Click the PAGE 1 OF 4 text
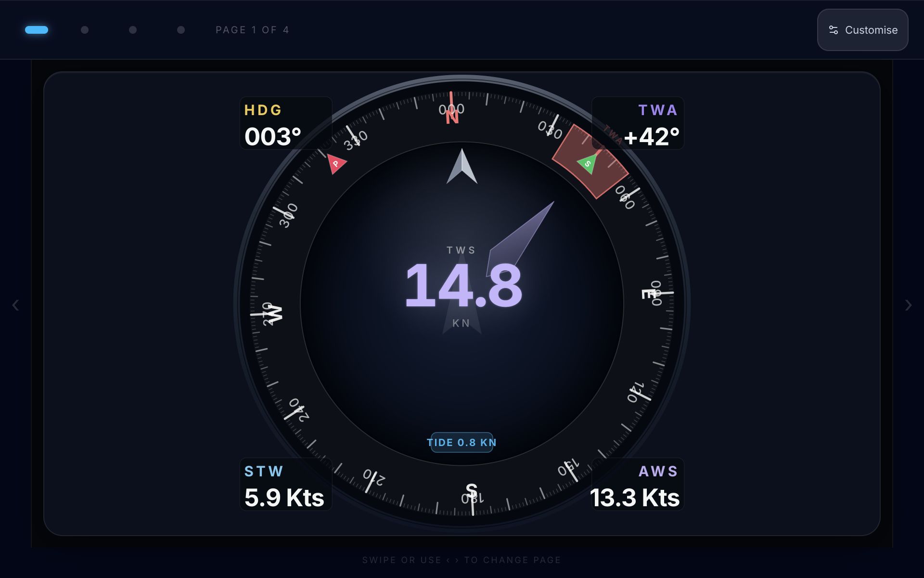 252,30
